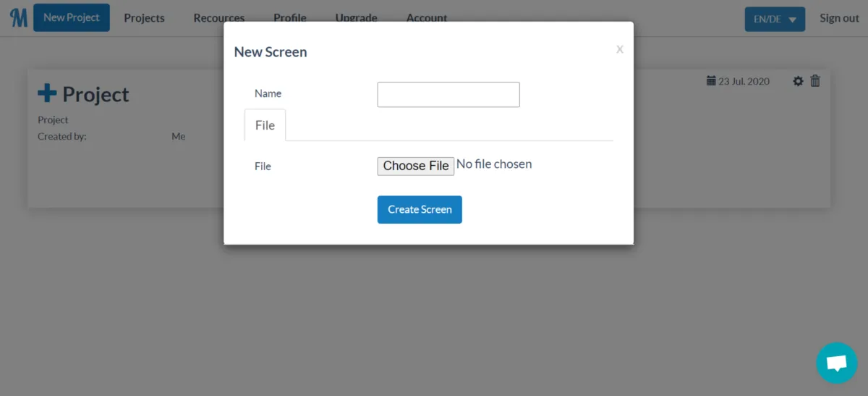Viewport: 868px width, 396px height.
Task: Open project settings gear icon
Action: (x=798, y=81)
